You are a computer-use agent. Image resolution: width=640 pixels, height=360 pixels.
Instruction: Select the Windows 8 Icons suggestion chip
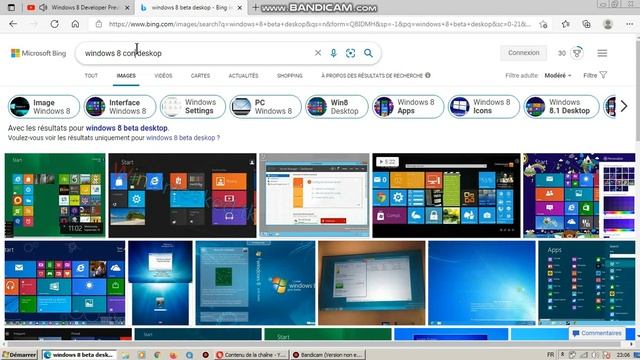point(484,107)
